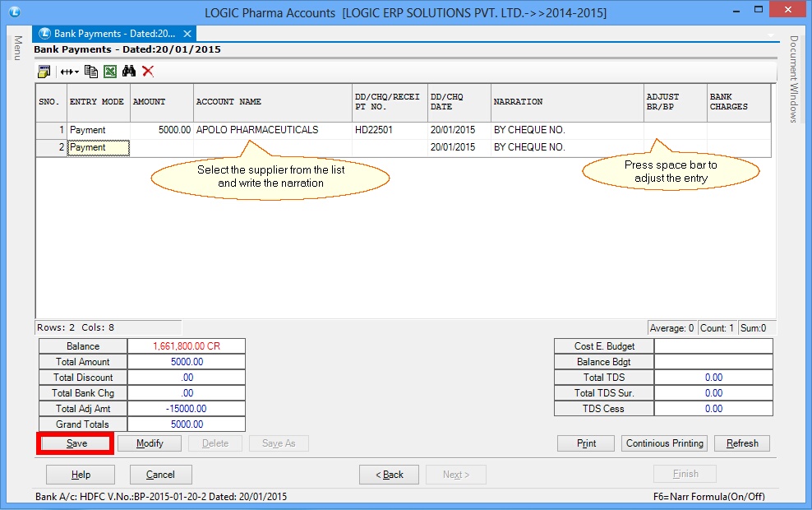812x510 pixels.
Task: Click the LOGIC app logo in title bar
Action: [x=15, y=12]
